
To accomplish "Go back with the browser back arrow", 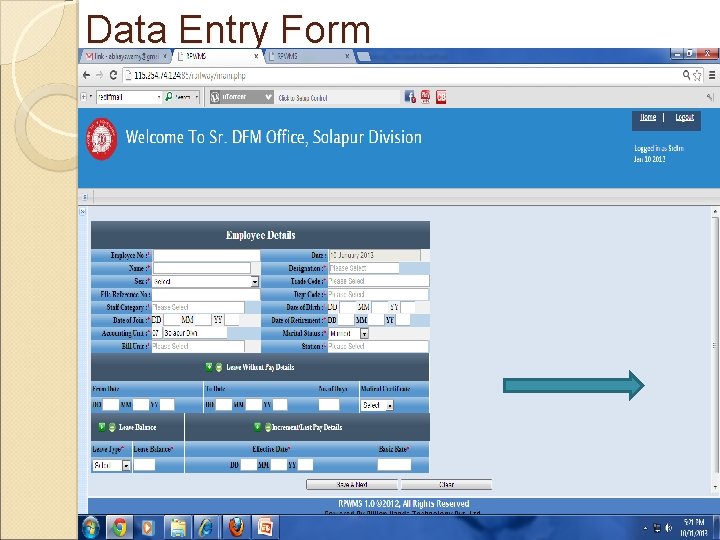I will click(86, 75).
